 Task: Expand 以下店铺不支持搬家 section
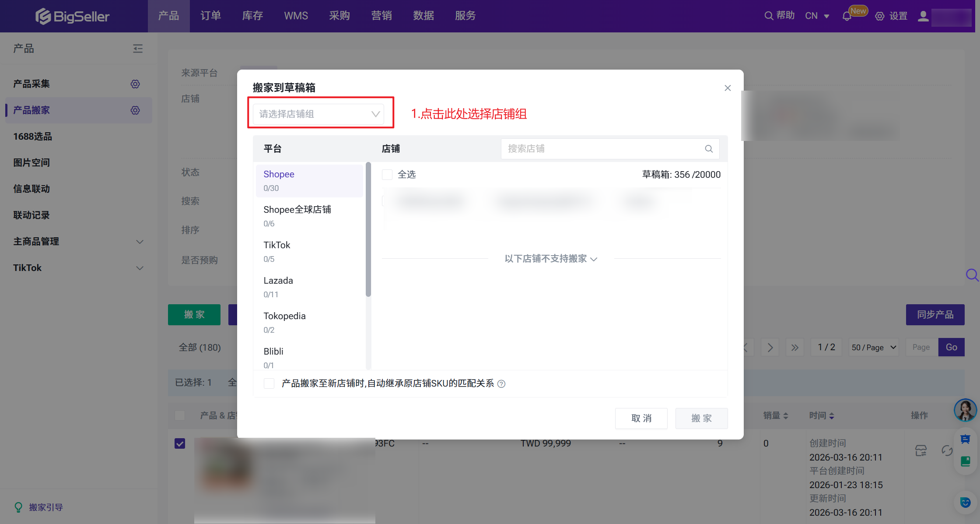pos(551,259)
